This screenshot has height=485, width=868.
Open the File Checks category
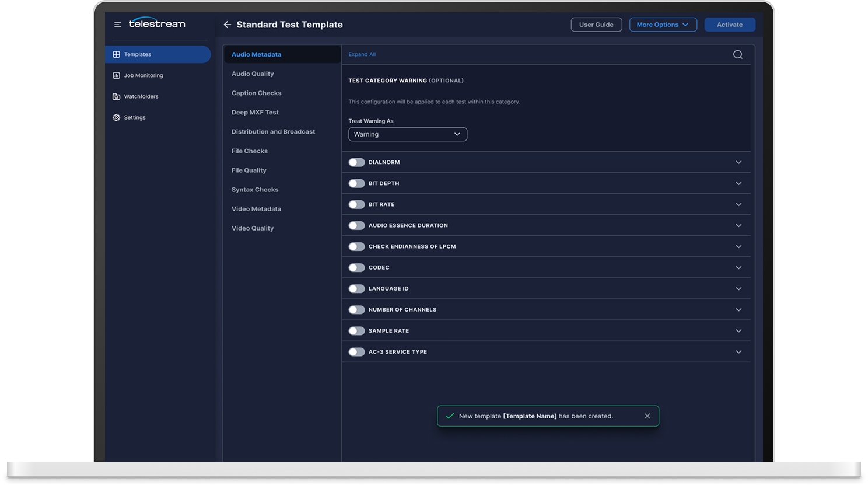(x=250, y=151)
